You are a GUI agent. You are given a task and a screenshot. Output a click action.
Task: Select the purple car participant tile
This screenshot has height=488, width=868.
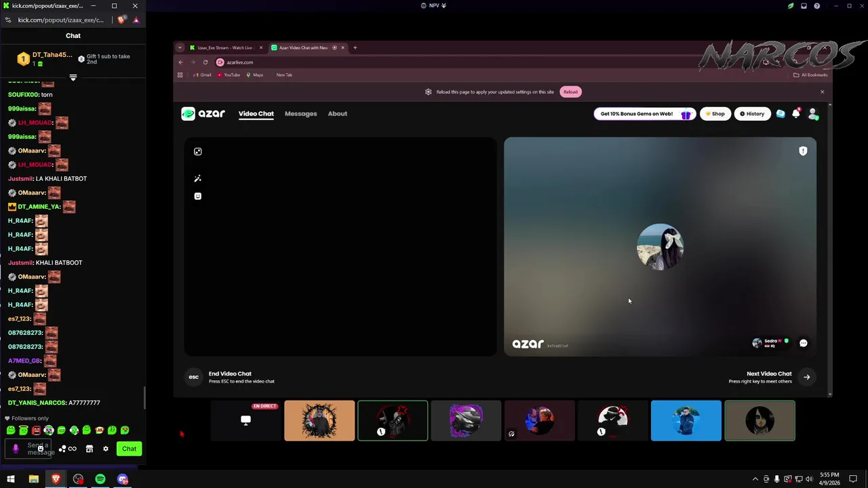click(x=466, y=421)
